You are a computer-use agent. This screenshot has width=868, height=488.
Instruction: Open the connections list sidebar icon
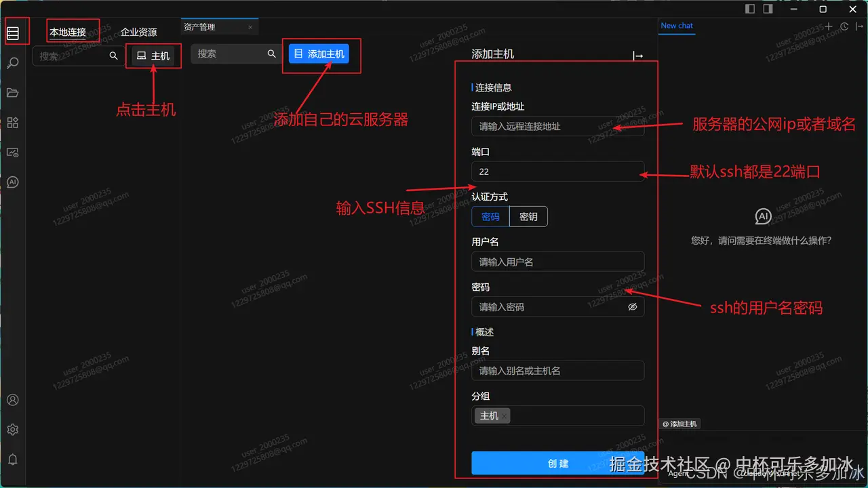point(13,31)
